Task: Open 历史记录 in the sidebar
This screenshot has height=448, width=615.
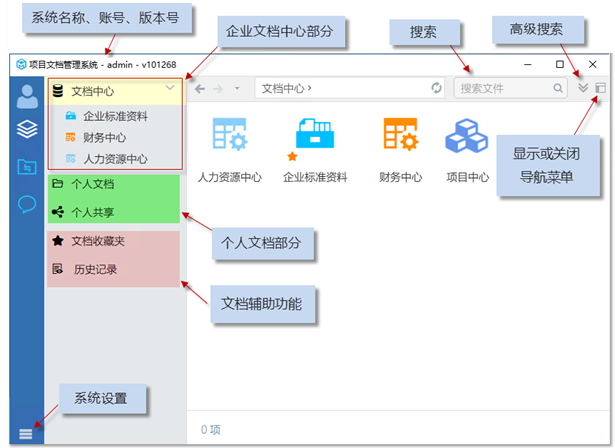Action: (94, 269)
